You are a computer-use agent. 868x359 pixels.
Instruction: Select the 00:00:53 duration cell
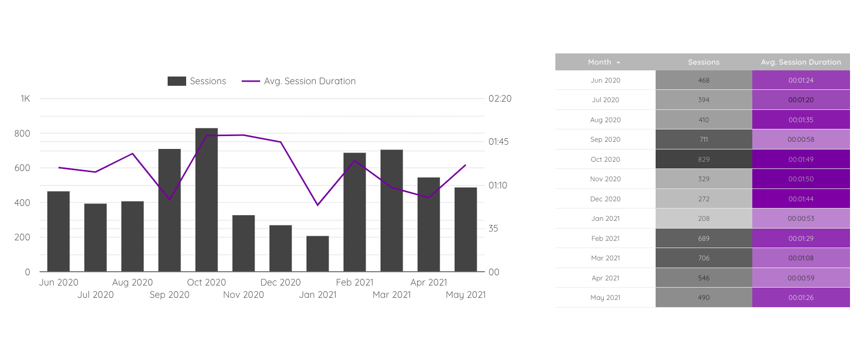click(801, 218)
